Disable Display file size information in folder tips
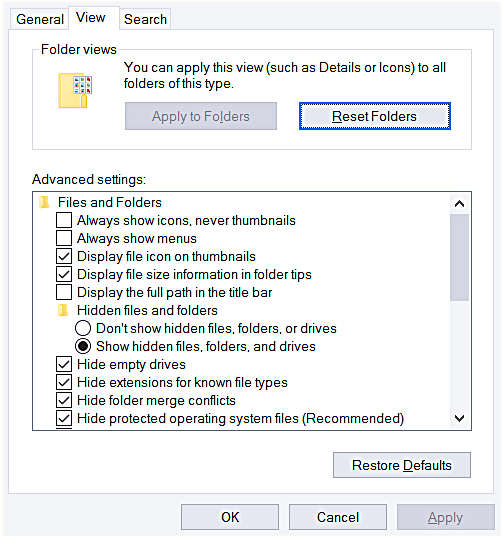Screen dimensions: 502x538 64,274
